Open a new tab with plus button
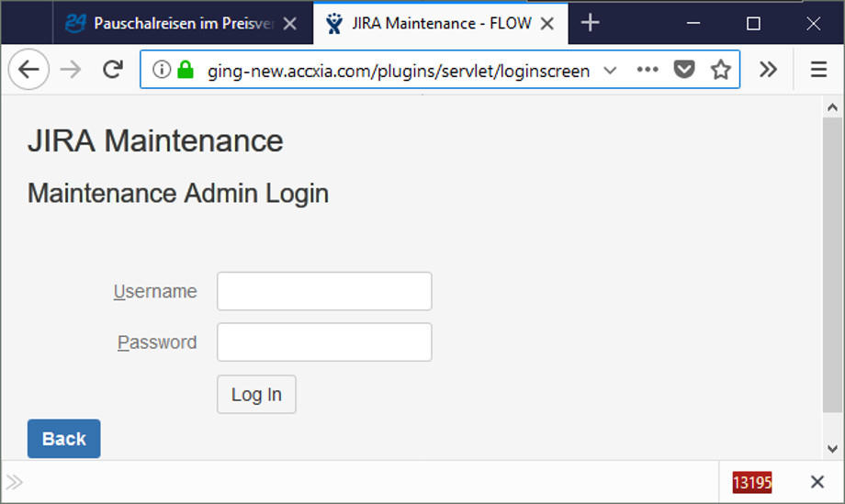This screenshot has width=845, height=504. (x=591, y=24)
